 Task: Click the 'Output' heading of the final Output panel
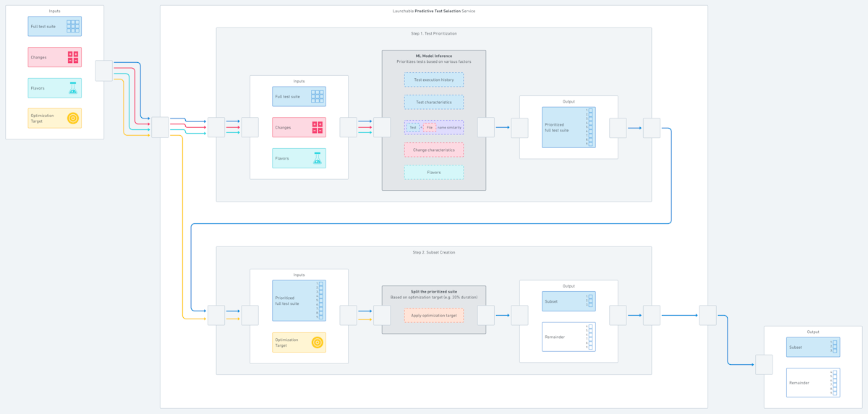813,332
